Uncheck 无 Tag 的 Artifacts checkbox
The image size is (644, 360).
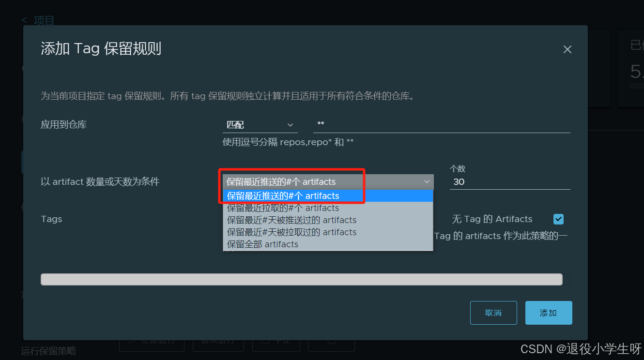(558, 219)
